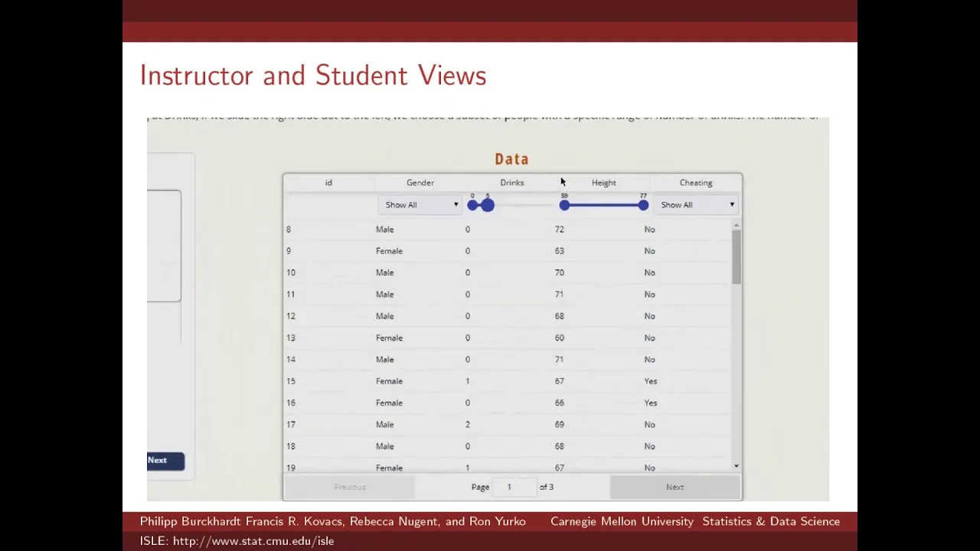Viewport: 980px width, 551px height.
Task: Click Female gender in row 9
Action: point(389,251)
